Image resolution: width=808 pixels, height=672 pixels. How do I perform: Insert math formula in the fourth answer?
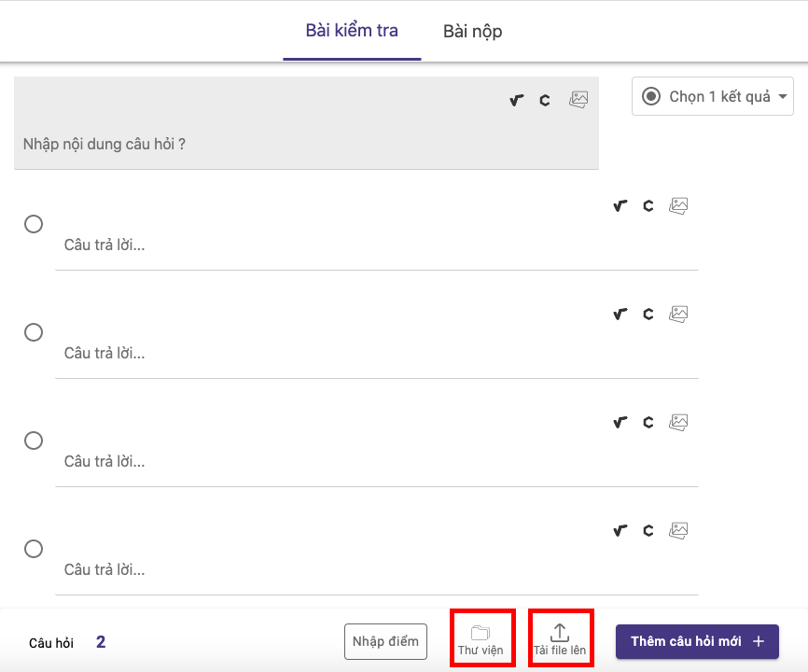point(620,531)
